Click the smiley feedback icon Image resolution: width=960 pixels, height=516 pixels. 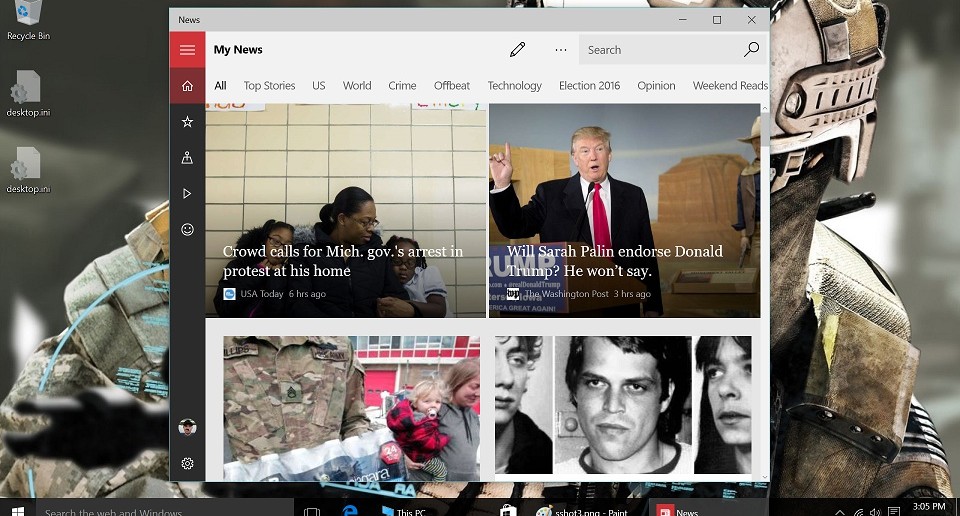(187, 230)
